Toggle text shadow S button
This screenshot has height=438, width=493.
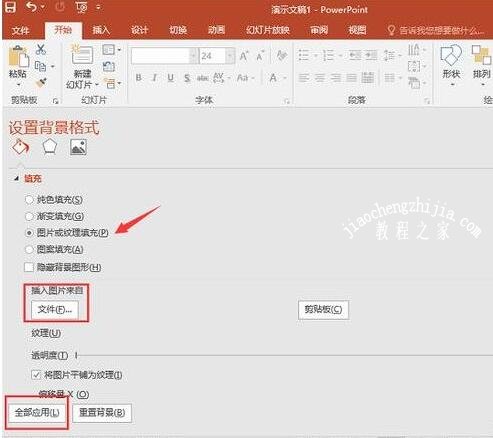click(187, 78)
